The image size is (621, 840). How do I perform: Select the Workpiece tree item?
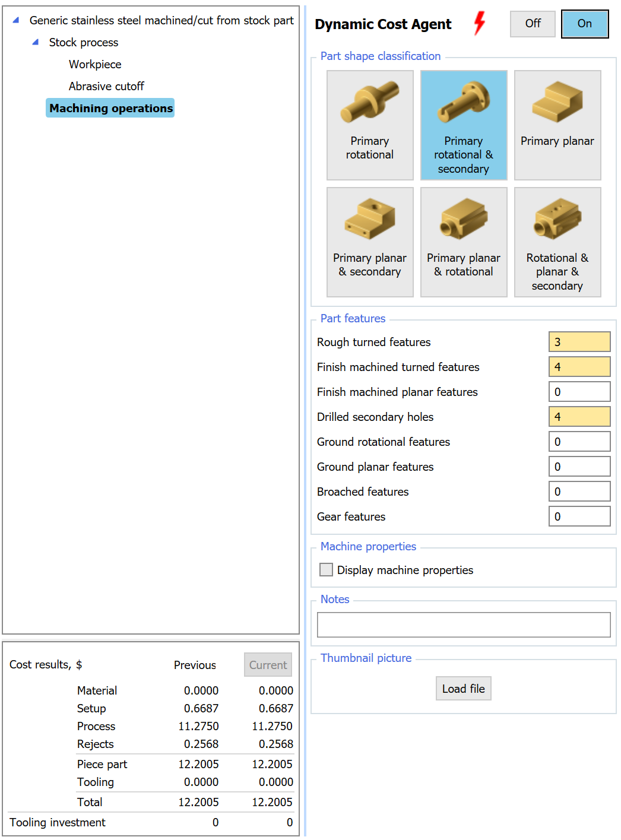[x=95, y=64]
